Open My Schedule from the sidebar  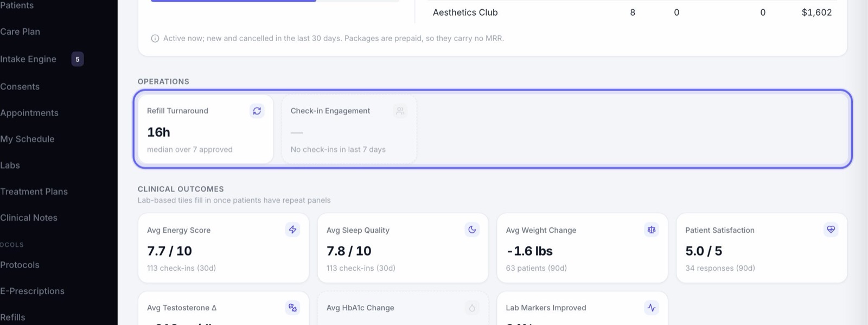(x=27, y=139)
